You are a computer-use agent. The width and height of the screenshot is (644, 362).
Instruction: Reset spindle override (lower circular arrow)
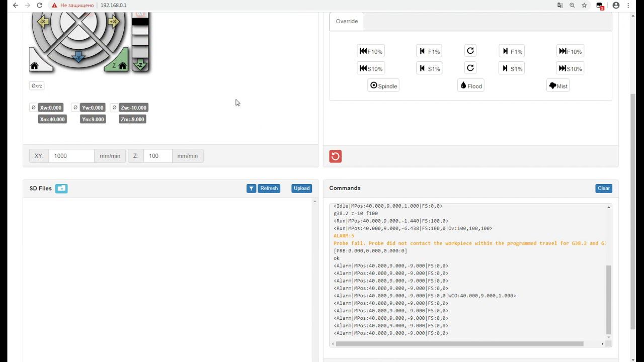(470, 68)
